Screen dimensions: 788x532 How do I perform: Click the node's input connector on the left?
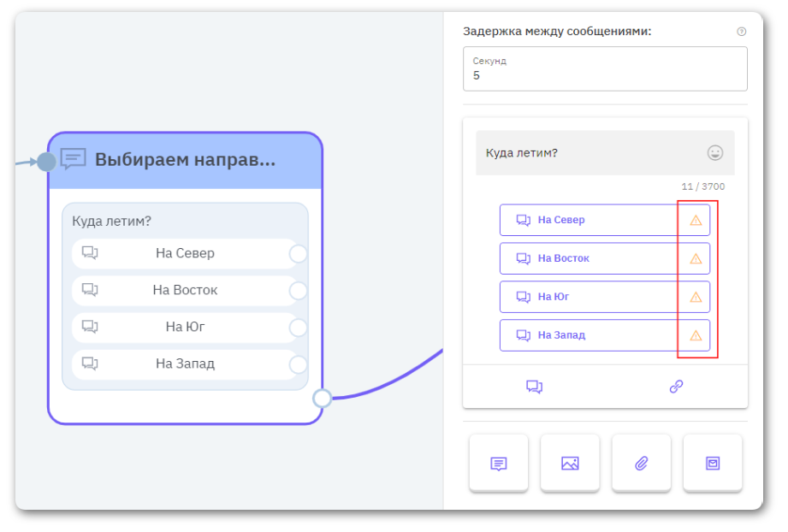pos(46,162)
